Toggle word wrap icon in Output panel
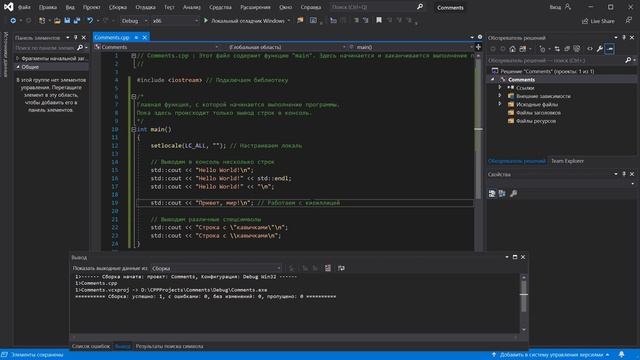Screen dimensions: 640x360 [x=341, y=268]
